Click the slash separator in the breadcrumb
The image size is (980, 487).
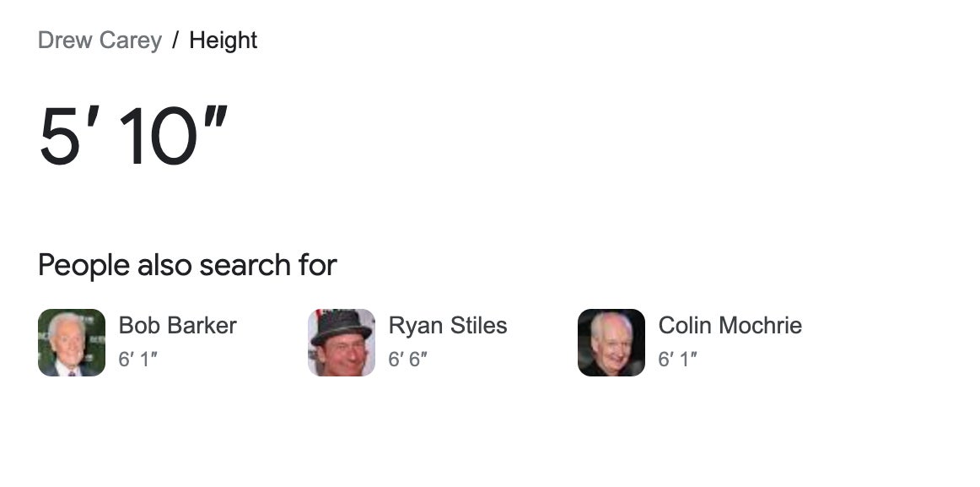point(175,41)
